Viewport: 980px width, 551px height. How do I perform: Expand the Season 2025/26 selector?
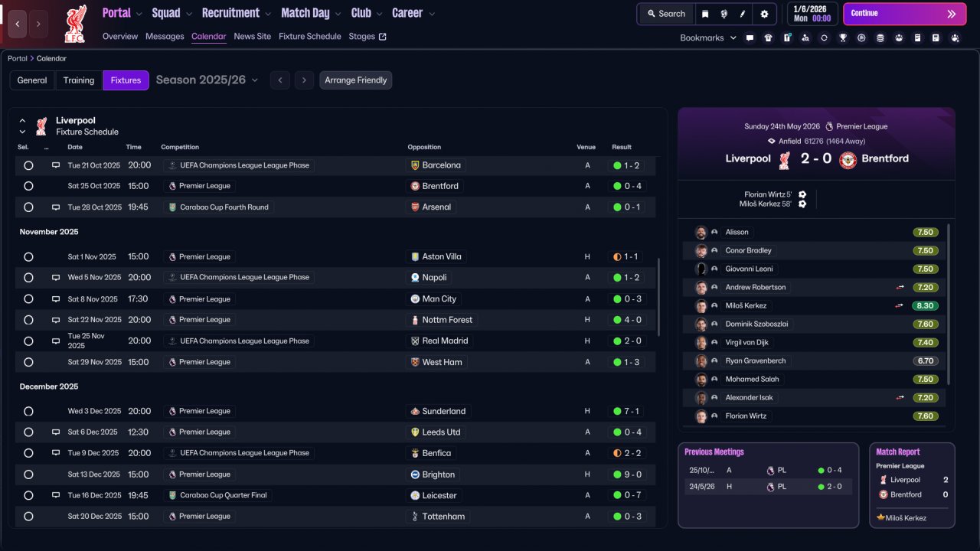[207, 80]
